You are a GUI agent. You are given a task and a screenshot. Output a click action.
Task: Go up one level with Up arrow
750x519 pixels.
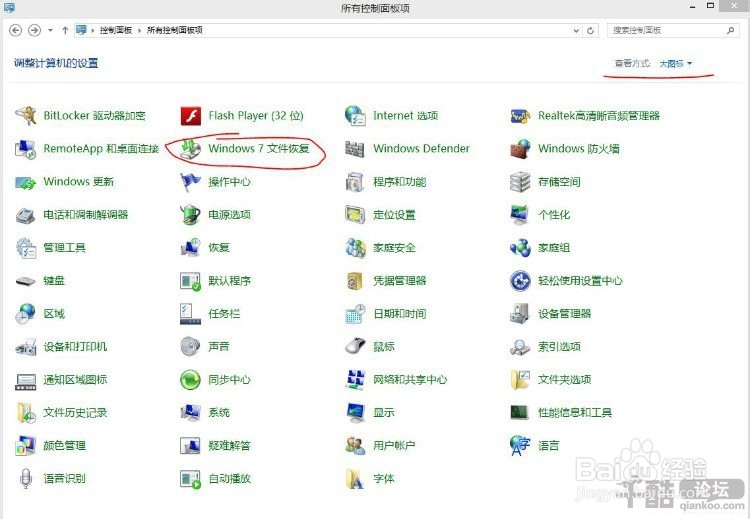65,30
